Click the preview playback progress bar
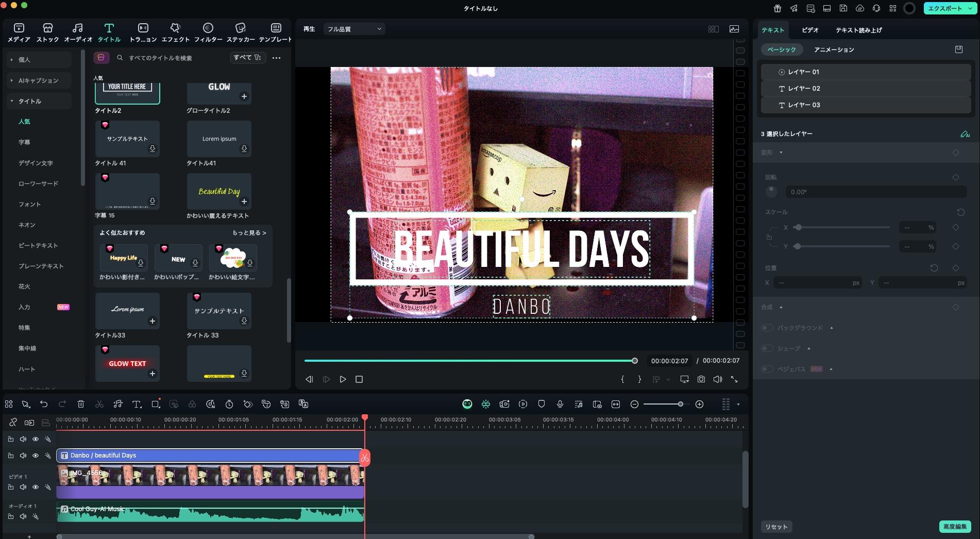This screenshot has width=980, height=539. coord(471,361)
